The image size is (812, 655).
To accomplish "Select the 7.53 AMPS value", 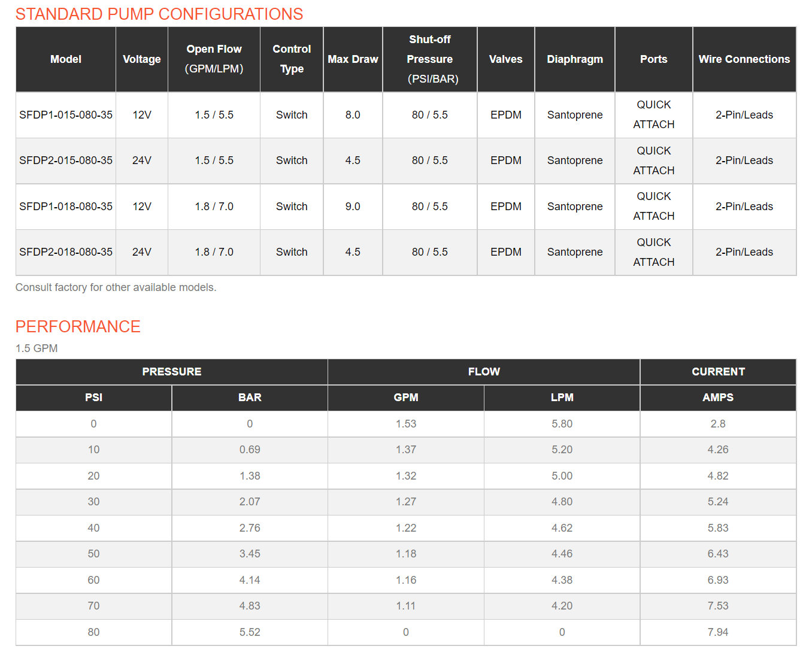I will [x=718, y=606].
